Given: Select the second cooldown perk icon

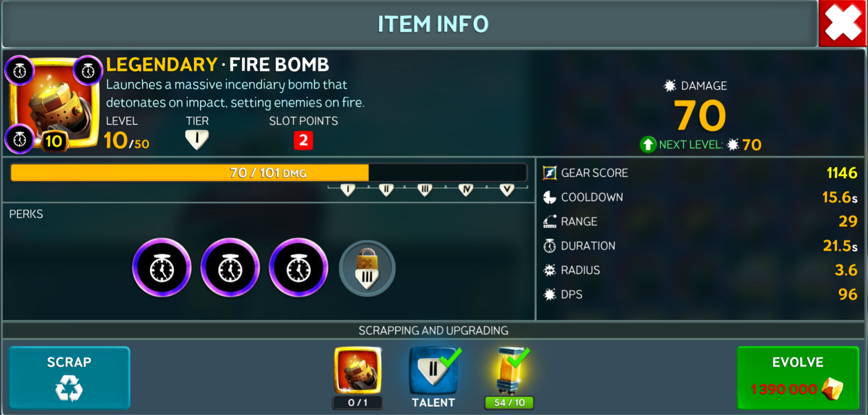Looking at the screenshot, I should tap(230, 268).
